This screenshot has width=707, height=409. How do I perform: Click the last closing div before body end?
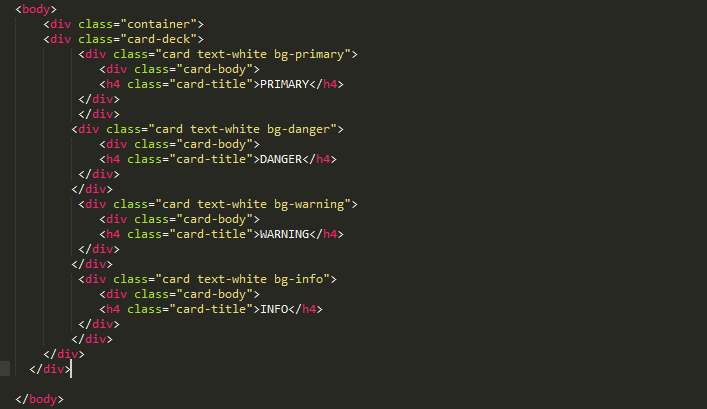pos(50,369)
